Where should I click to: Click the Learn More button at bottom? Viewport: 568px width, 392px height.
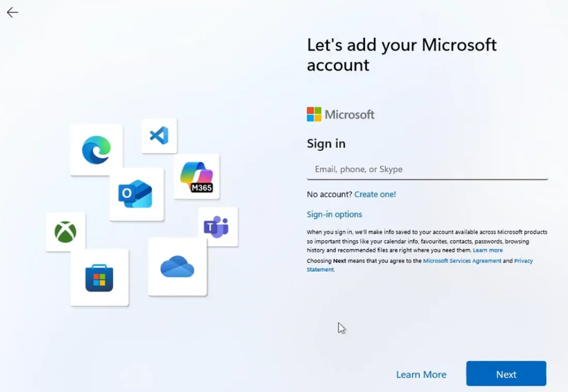421,374
